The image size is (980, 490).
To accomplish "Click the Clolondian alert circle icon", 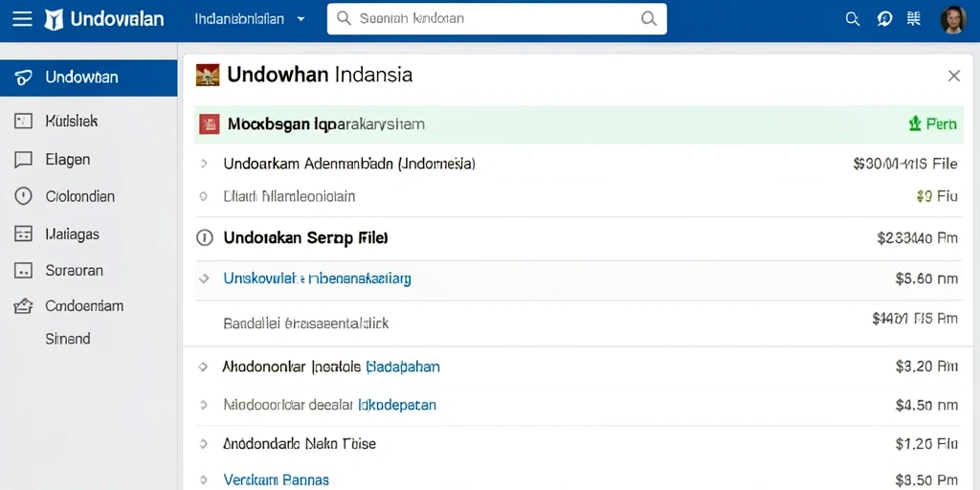I will pyautogui.click(x=23, y=197).
